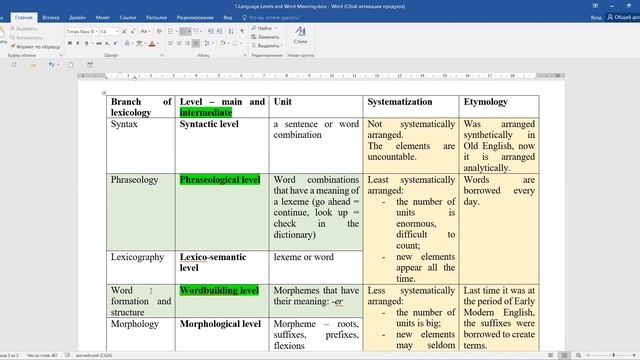This screenshot has width=640, height=360.
Task: Align paragraph text to the left
Action: [171, 43]
